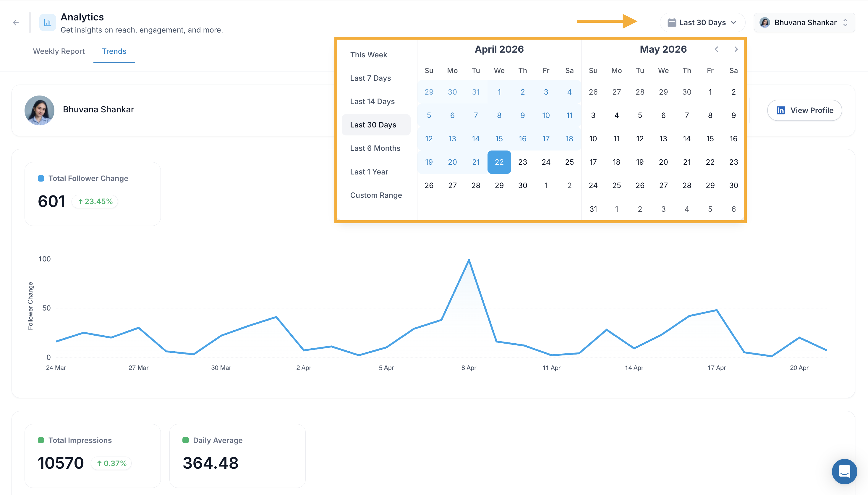Go to previous month in calendar
The width and height of the screenshot is (868, 495).
click(x=716, y=49)
